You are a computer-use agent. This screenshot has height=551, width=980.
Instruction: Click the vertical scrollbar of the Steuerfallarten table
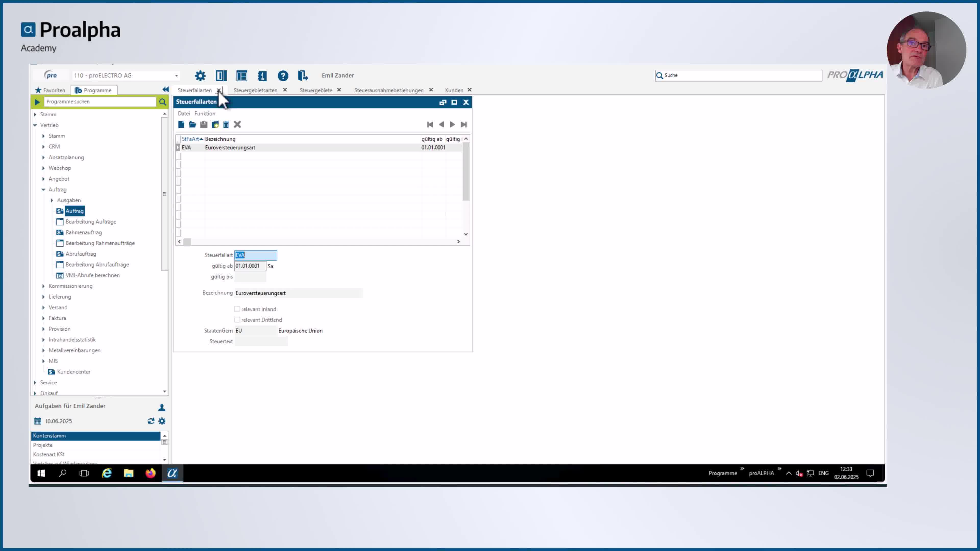466,172
